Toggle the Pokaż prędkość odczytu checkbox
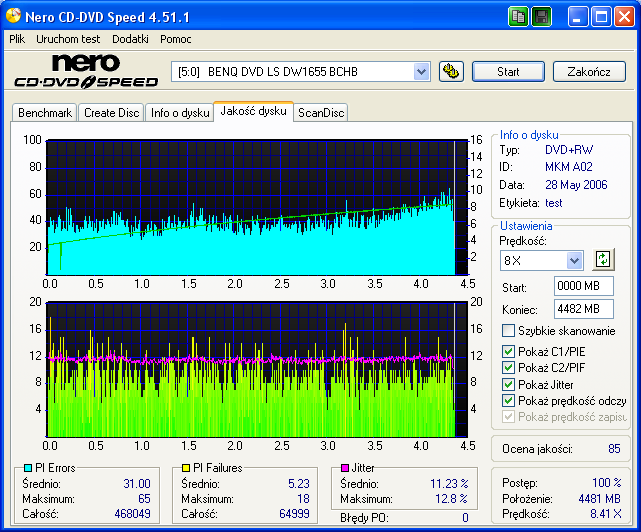Screen dimensions: 641x532 pyautogui.click(x=508, y=401)
